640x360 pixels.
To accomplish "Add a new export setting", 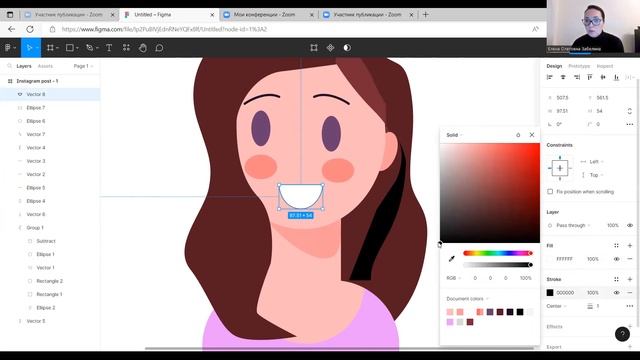I will click(630, 347).
